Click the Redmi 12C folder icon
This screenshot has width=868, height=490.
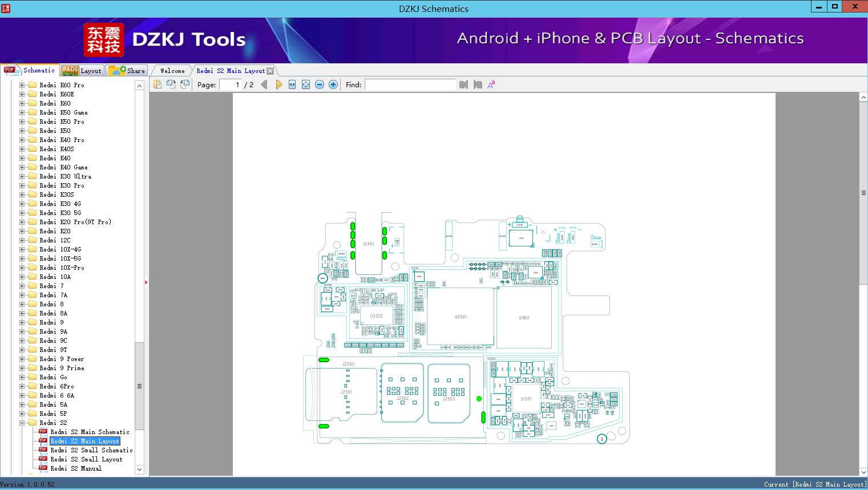pos(33,240)
